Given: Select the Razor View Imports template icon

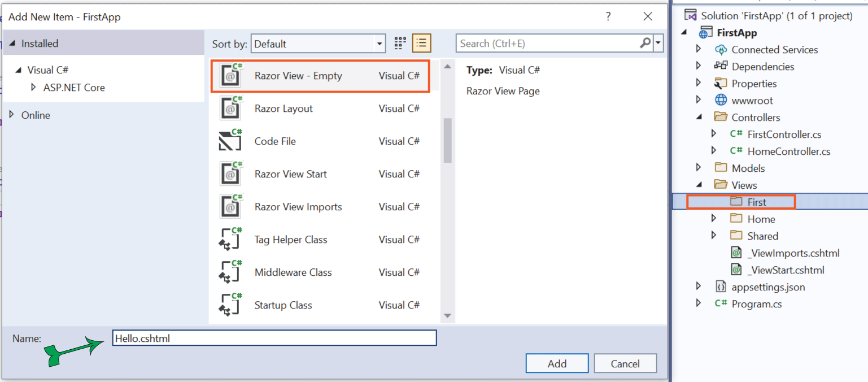Looking at the screenshot, I should point(230,207).
